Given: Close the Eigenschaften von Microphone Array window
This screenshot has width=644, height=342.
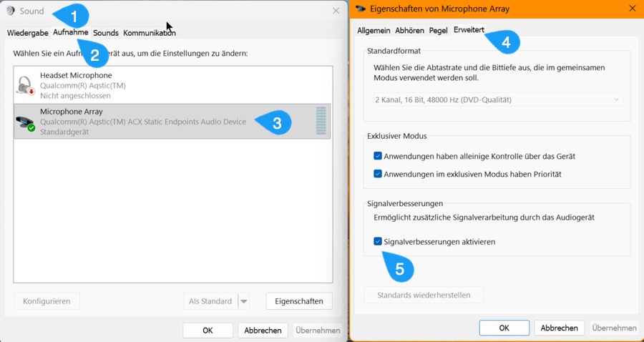Looking at the screenshot, I should pos(632,9).
